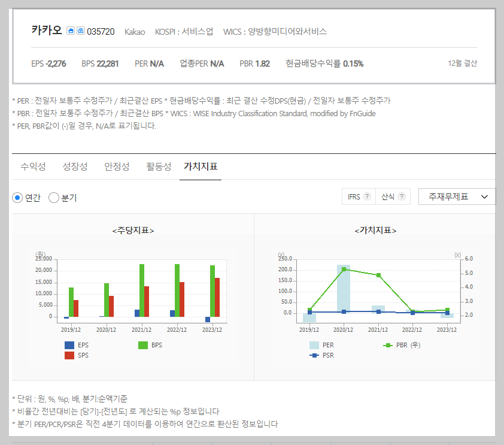Click the 2021/12 BPS green bar

(x=142, y=290)
